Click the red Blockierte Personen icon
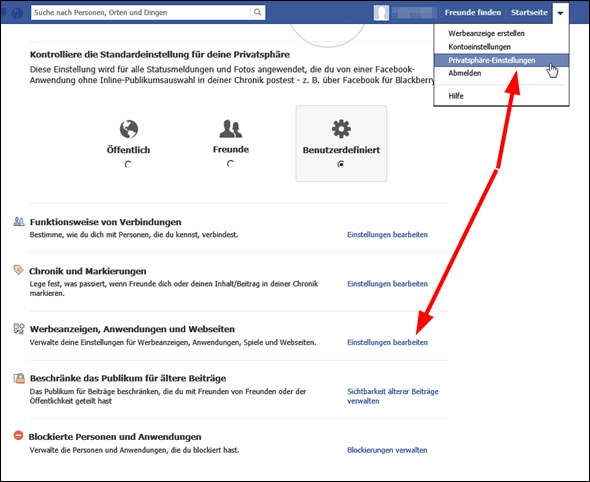The width and height of the screenshot is (590, 482). (x=18, y=435)
